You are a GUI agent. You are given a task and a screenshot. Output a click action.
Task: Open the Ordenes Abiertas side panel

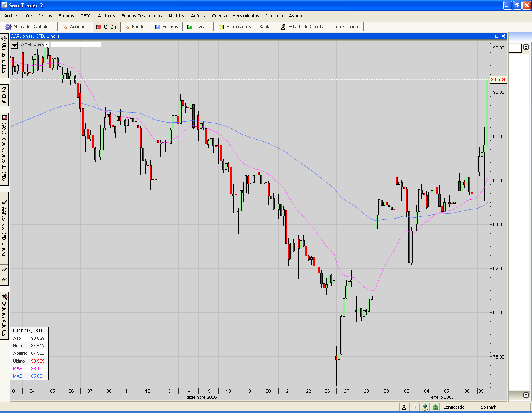(x=4, y=315)
